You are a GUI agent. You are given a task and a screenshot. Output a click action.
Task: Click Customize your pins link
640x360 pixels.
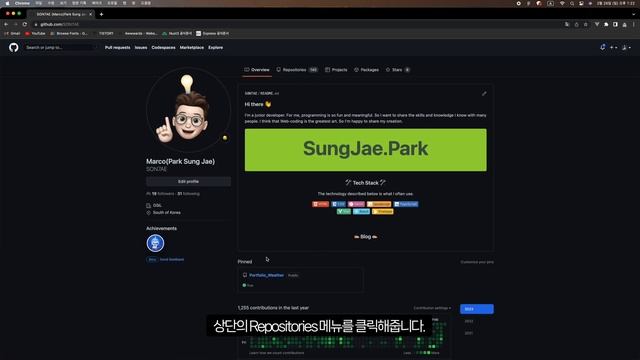click(477, 262)
